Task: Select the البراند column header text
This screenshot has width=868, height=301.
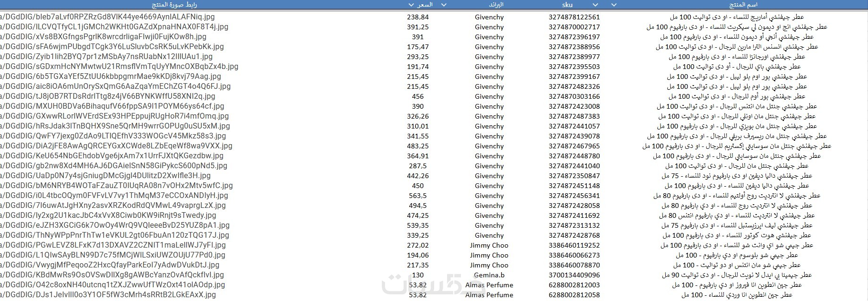Action: pos(496,5)
